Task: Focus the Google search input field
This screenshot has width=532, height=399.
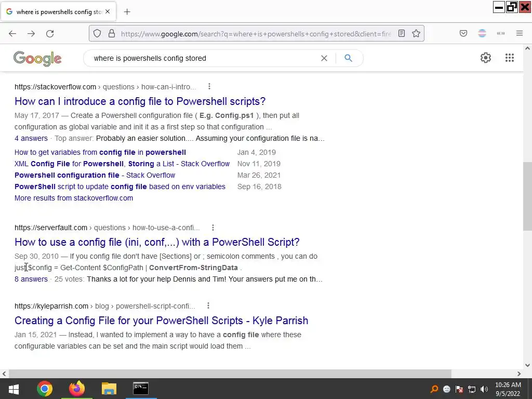Action: pos(204,58)
